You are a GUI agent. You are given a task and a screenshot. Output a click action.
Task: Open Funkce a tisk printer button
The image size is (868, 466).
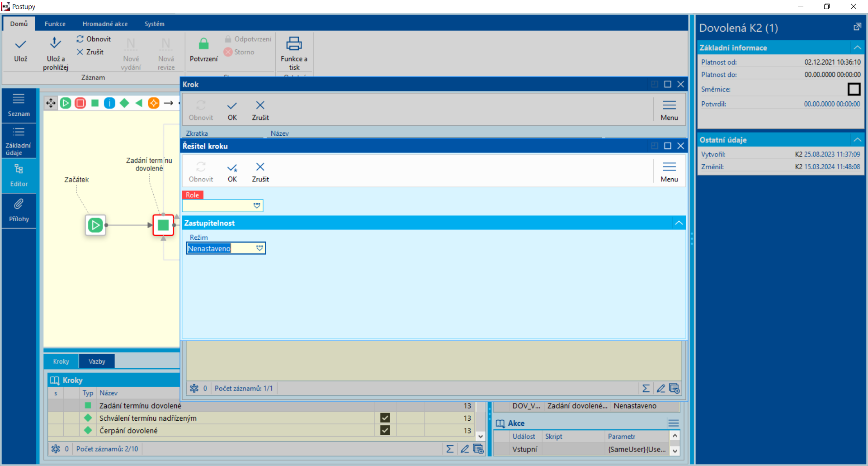click(x=294, y=53)
